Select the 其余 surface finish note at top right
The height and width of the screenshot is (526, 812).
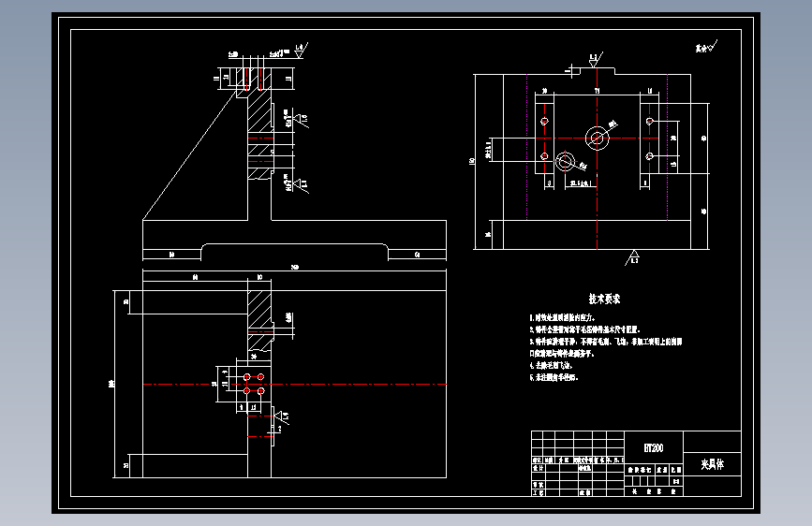pos(706,47)
